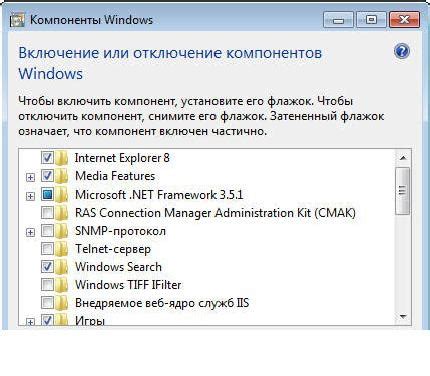Click the Media Features folder icon
Viewport: 430px width, 376px height.
point(62,176)
